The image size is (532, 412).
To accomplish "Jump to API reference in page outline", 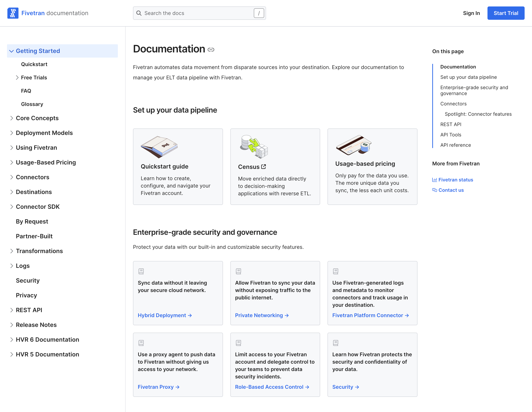I will [x=456, y=145].
